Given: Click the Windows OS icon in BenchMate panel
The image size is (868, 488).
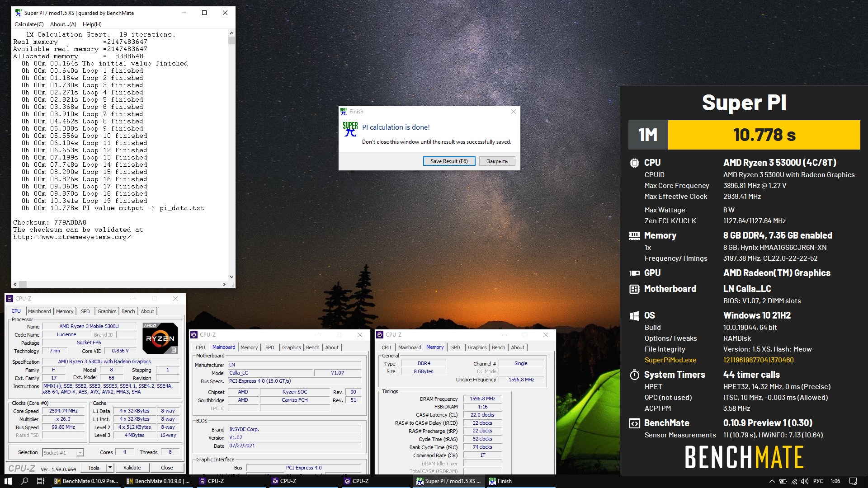Looking at the screenshot, I should (634, 315).
